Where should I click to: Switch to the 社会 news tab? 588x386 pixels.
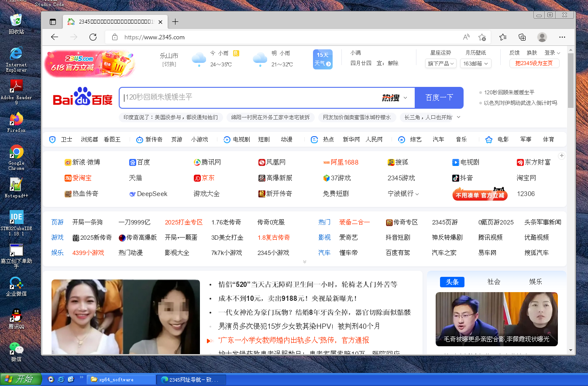coord(494,282)
